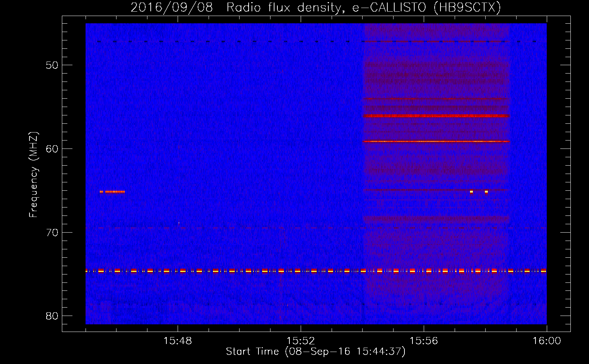Screen dimensions: 589x364
Task: Click the 'Frequency (MHZ)' y-axis label
Action: tap(33, 175)
